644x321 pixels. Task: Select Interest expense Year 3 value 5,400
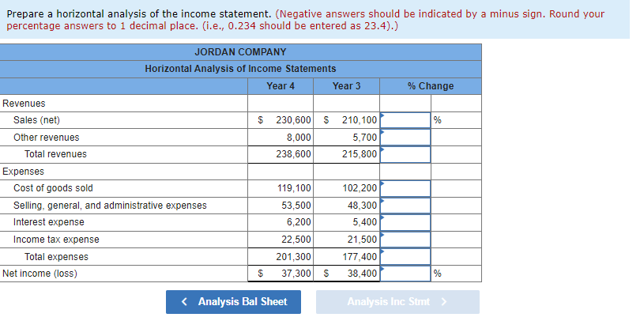365,222
